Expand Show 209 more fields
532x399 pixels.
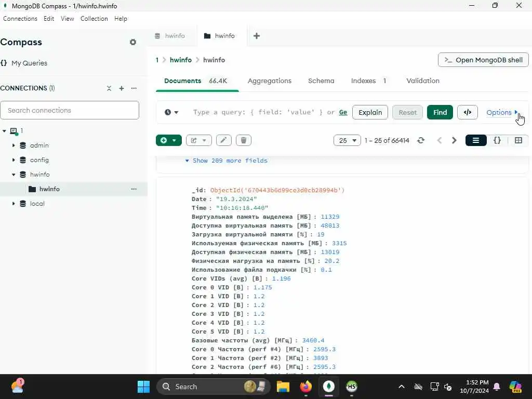coord(227,161)
